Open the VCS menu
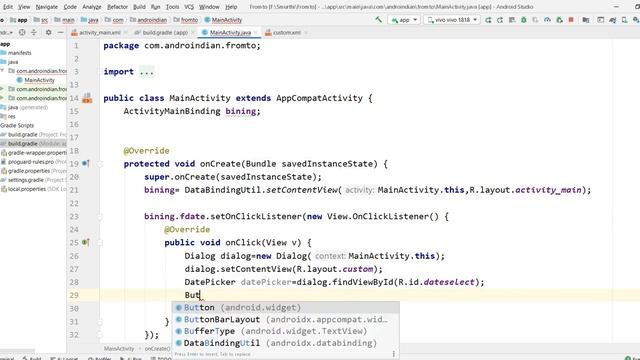Image resolution: width=640 pixels, height=360 pixels. click(x=189, y=7)
